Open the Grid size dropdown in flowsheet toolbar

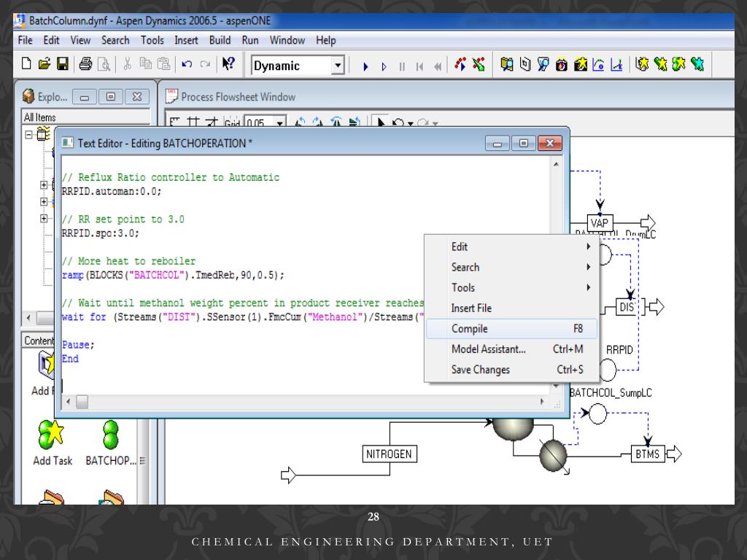tap(280, 122)
